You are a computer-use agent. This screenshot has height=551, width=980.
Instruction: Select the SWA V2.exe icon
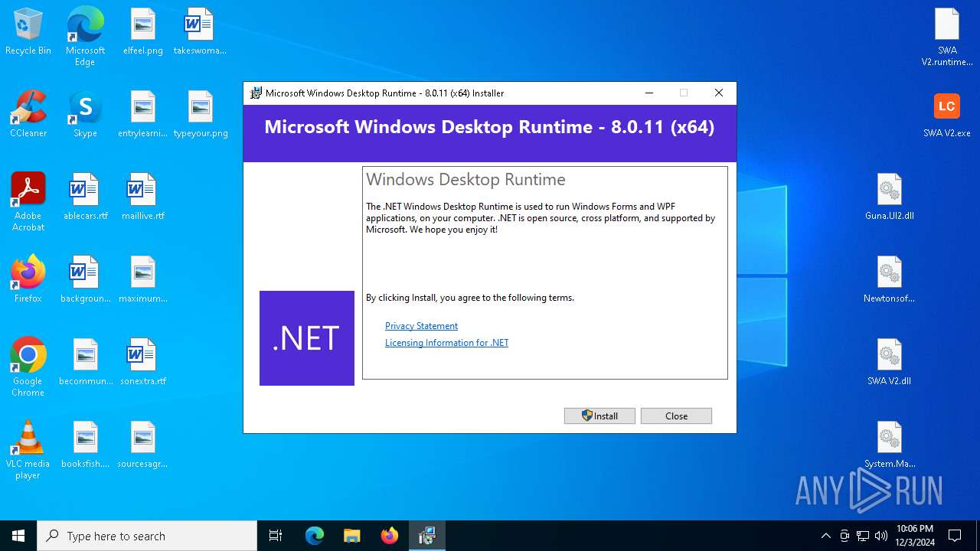pos(947,115)
